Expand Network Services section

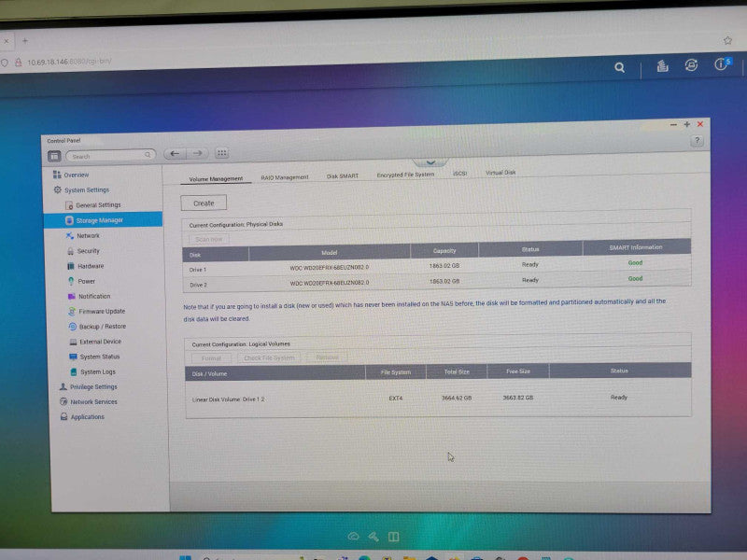pos(89,402)
